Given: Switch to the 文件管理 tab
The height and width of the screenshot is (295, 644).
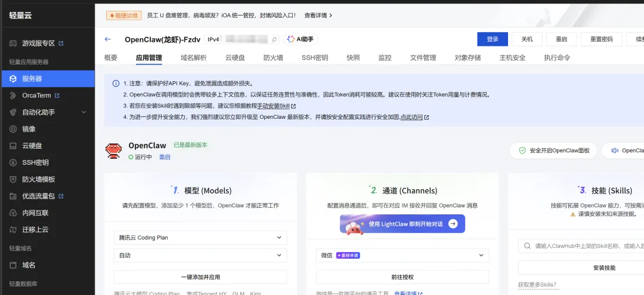Looking at the screenshot, I should click(423, 57).
